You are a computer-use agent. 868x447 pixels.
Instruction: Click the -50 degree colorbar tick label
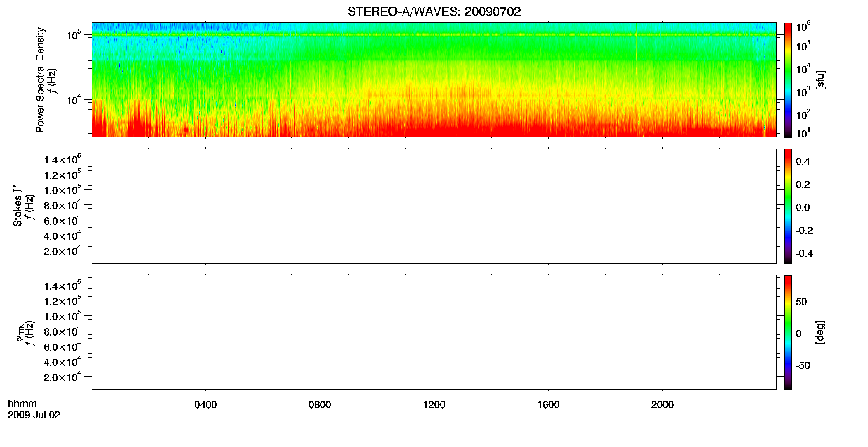(803, 365)
